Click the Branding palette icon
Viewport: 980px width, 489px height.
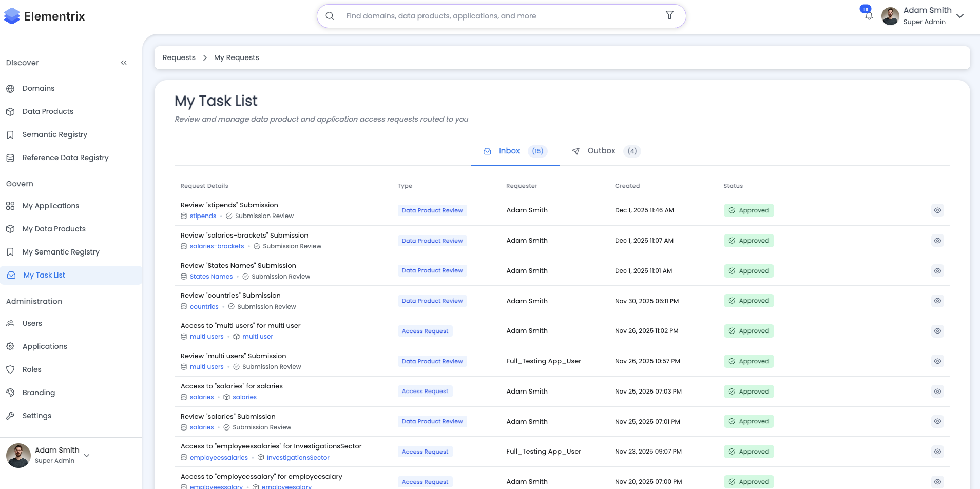pos(10,393)
